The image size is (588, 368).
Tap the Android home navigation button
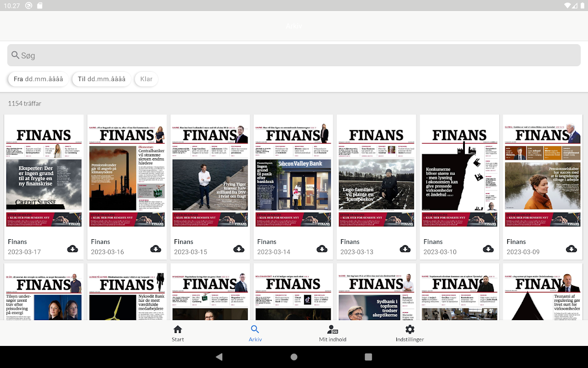pos(294,357)
